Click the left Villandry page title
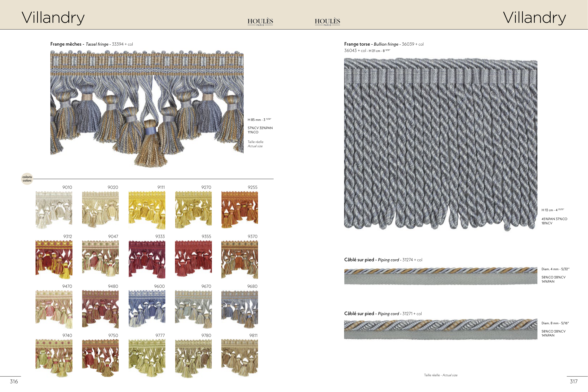 pos(53,17)
